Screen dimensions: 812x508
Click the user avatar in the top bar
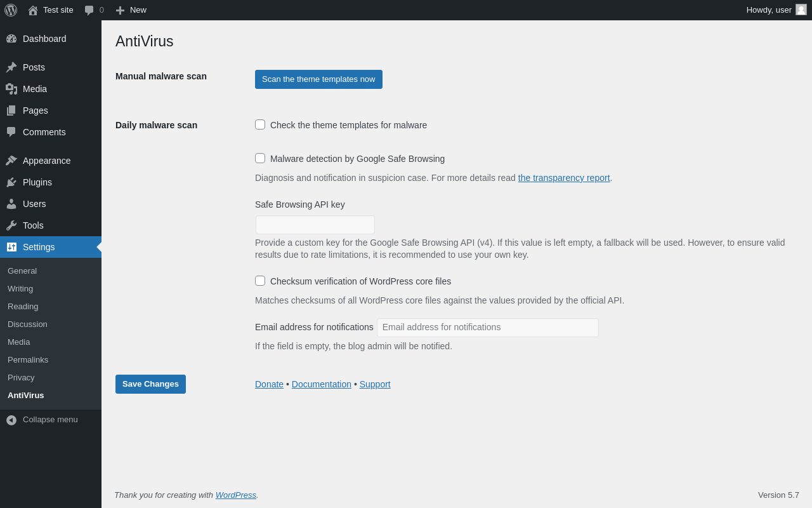pyautogui.click(x=801, y=10)
